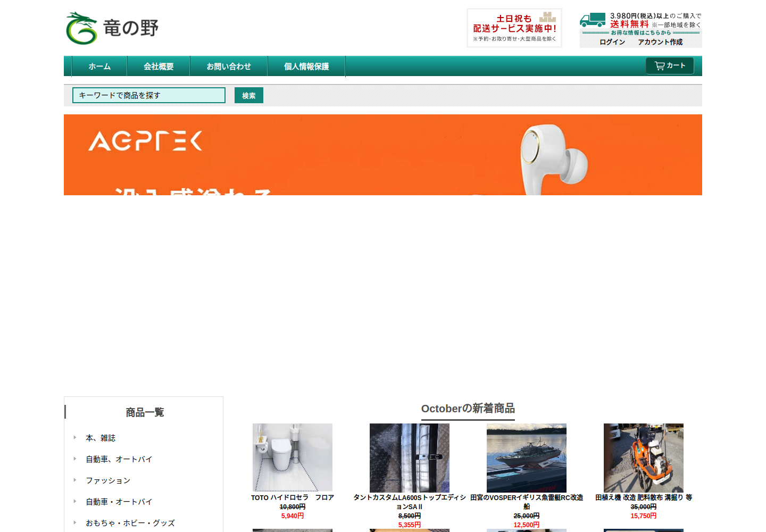Open the ファッション category
The height and width of the screenshot is (532, 766).
108,480
